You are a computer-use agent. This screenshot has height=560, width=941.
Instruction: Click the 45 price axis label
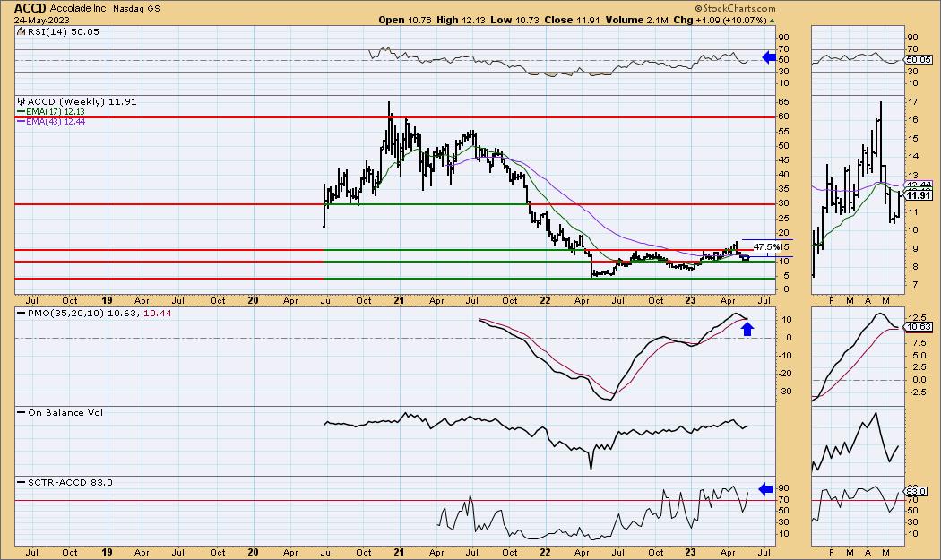[783, 159]
